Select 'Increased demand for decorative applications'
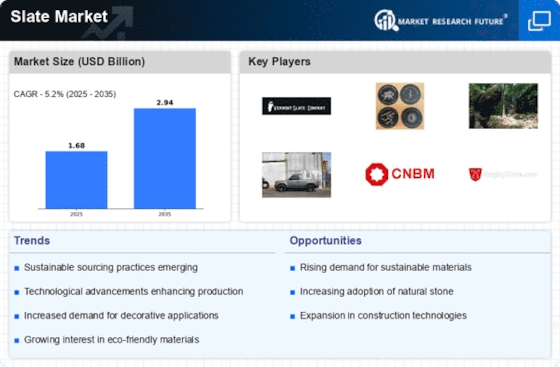The image size is (560, 367). (x=121, y=316)
